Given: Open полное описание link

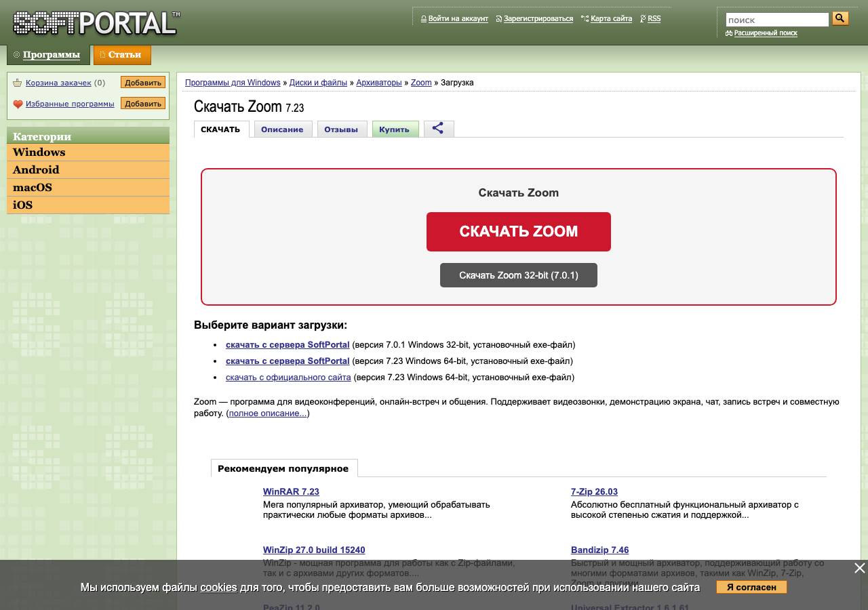Looking at the screenshot, I should 267,413.
